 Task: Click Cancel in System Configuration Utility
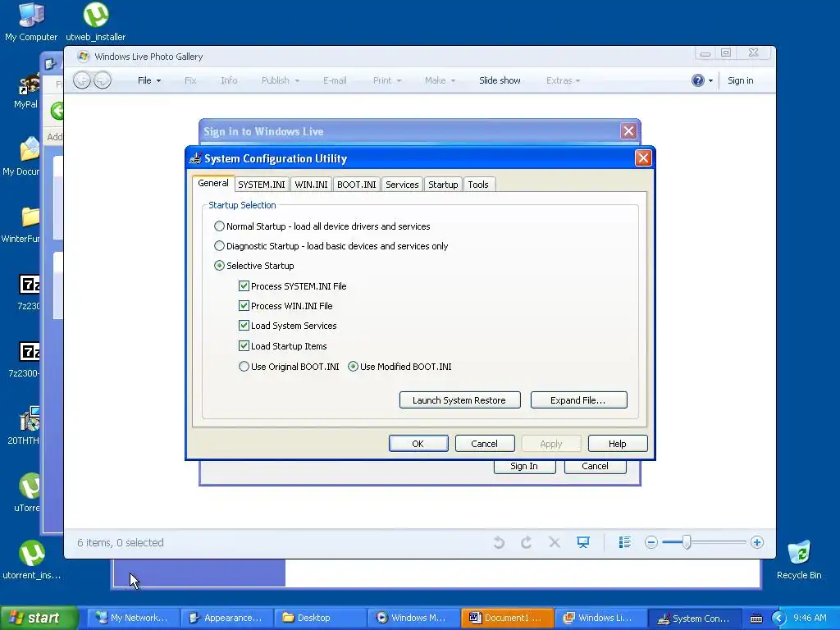[485, 444]
